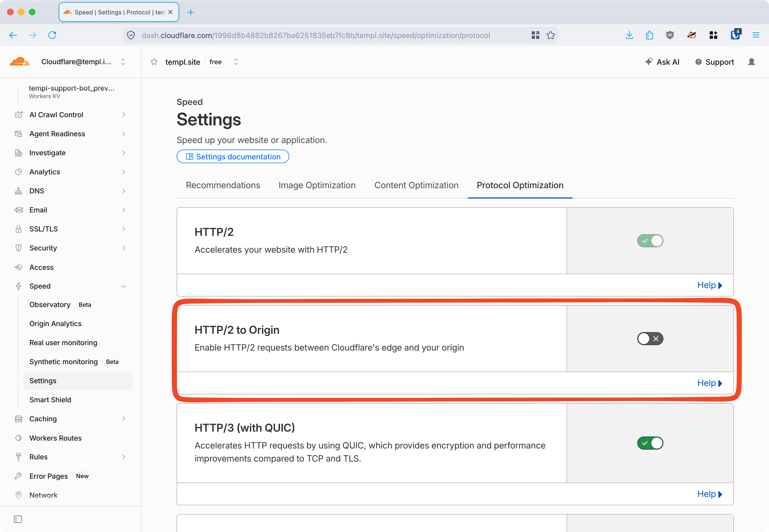Image resolution: width=769 pixels, height=532 pixels.
Task: Click the Cloudflare logo
Action: coord(19,62)
